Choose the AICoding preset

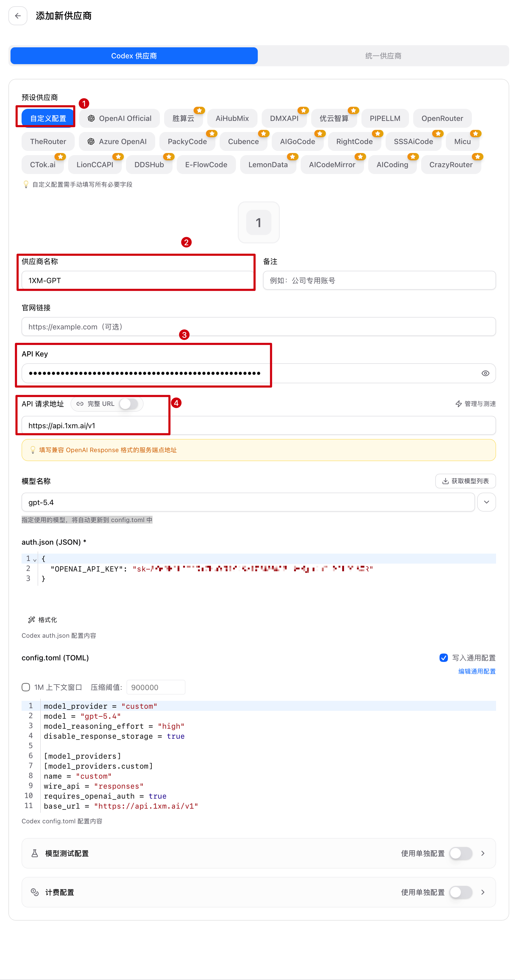(x=392, y=165)
